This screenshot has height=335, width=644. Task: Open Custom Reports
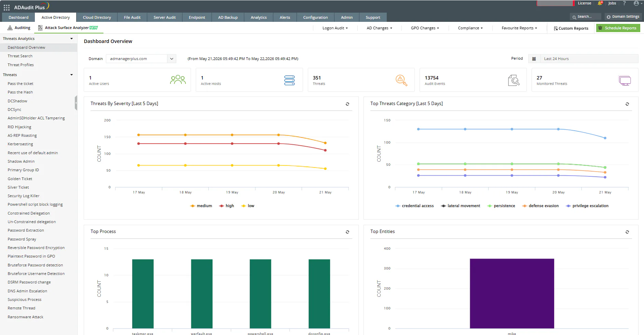[571, 28]
